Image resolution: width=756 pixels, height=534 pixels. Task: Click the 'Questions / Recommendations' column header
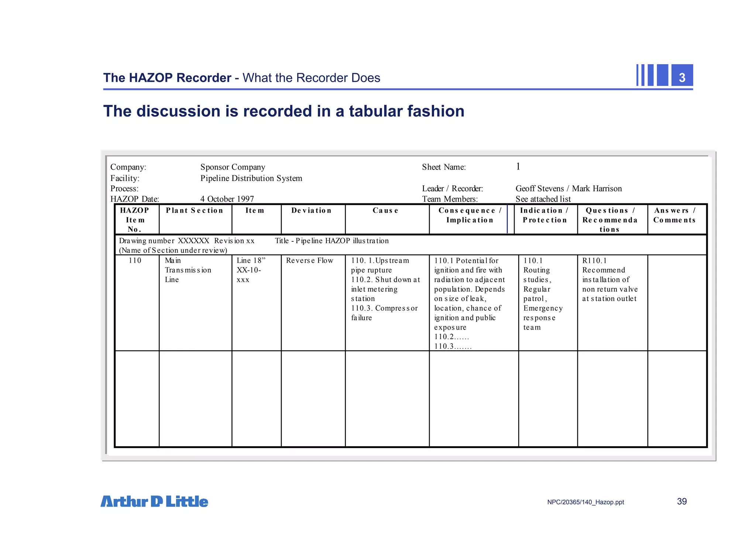(x=610, y=220)
